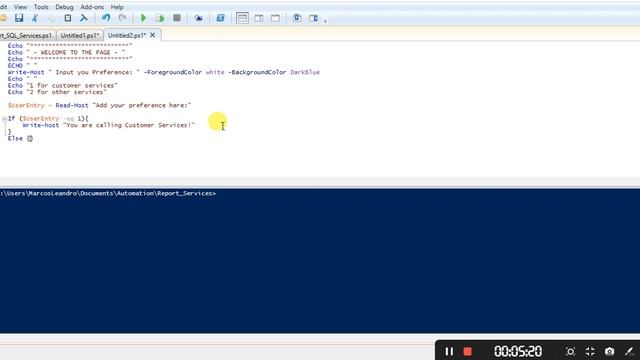
Task: Stop the screen recording with red square
Action: coord(468,351)
